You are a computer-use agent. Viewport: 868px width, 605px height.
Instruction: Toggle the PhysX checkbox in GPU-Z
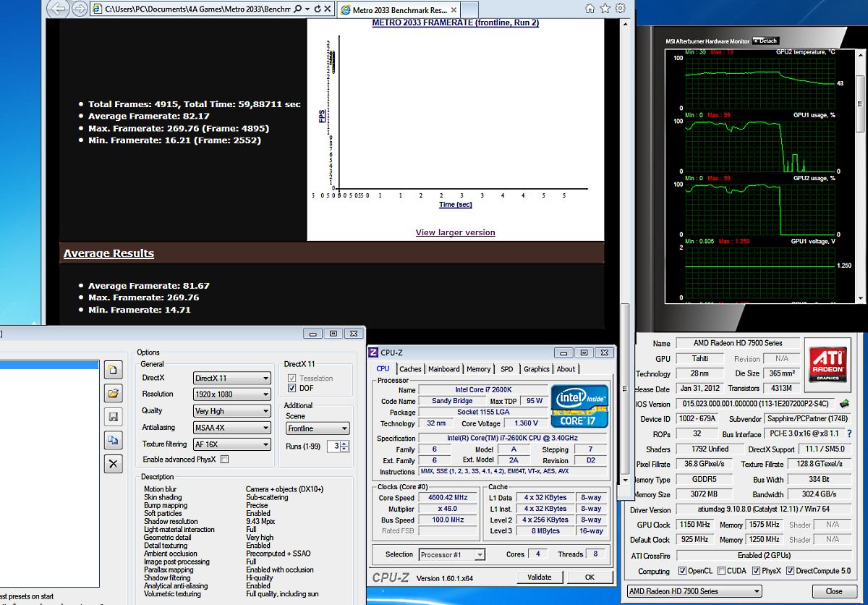tap(756, 571)
